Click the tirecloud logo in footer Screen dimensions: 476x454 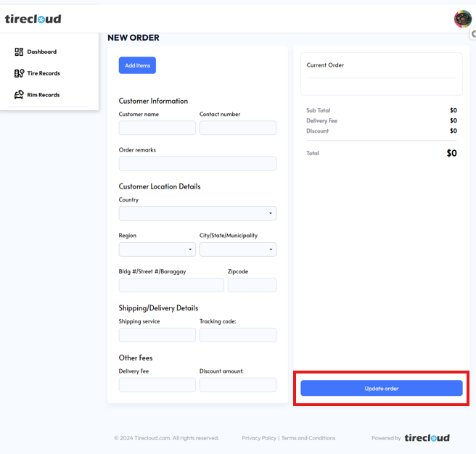click(x=427, y=438)
